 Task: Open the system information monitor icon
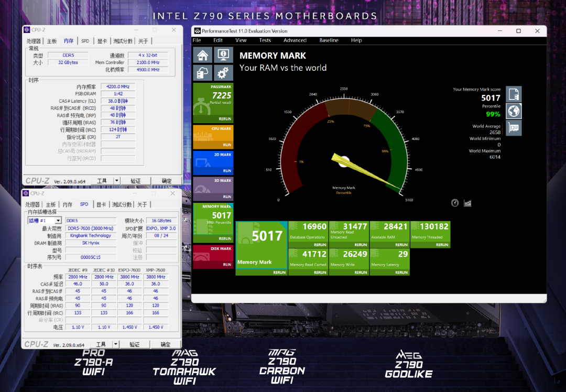point(223,55)
